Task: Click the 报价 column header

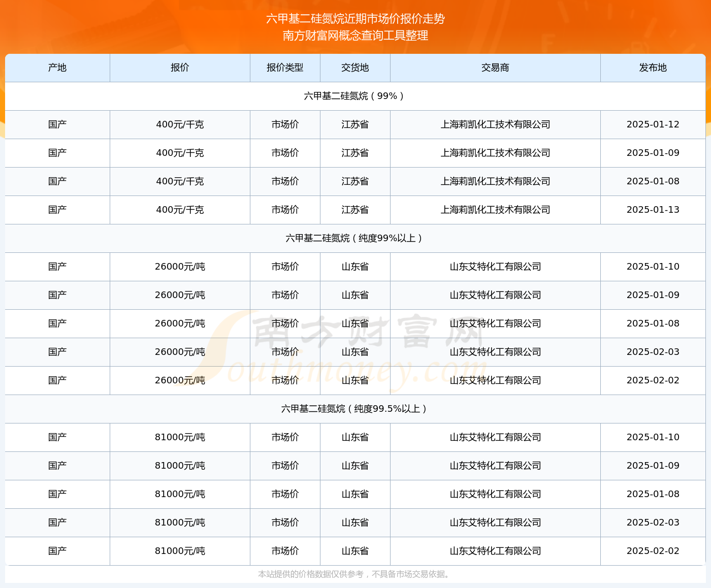Action: point(180,68)
